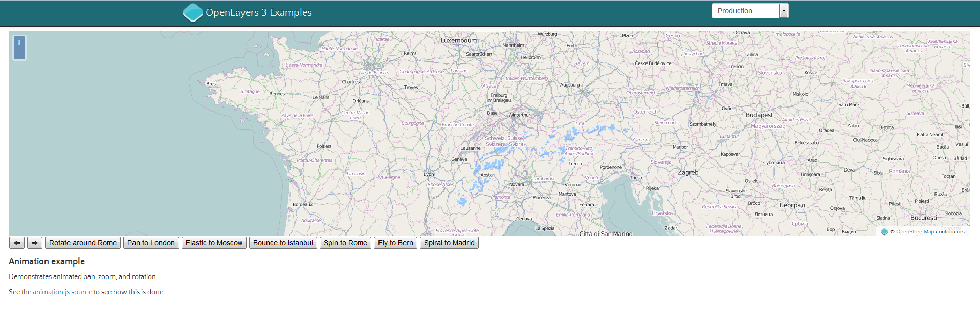Zoom in on the map
Viewport: 980px width, 321px height.
[x=19, y=42]
